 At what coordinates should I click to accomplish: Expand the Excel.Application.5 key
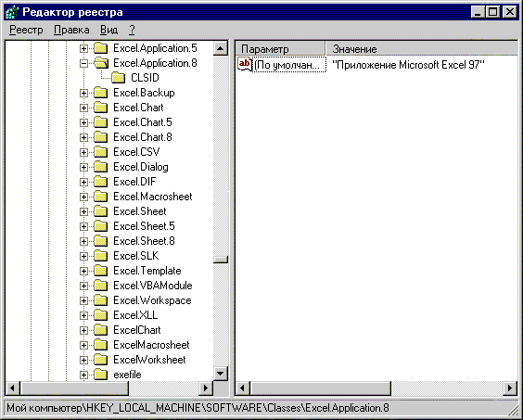click(x=83, y=48)
